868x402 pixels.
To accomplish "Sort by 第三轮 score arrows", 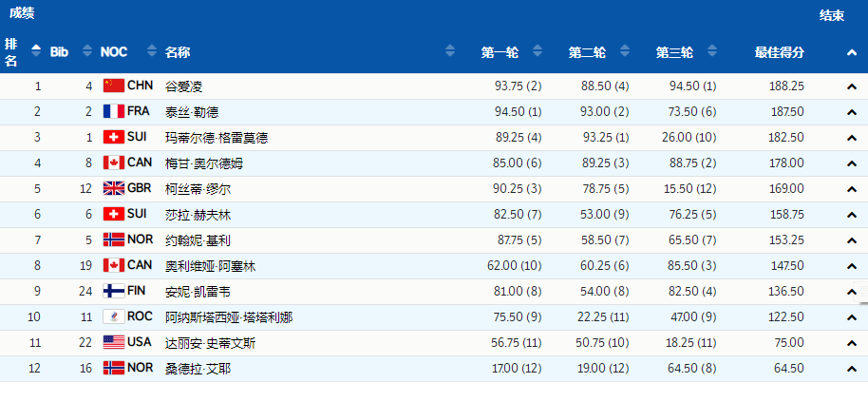I will (712, 50).
